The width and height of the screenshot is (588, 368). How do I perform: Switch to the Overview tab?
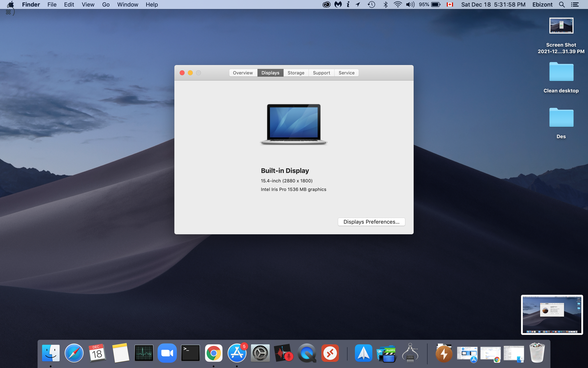pyautogui.click(x=243, y=73)
